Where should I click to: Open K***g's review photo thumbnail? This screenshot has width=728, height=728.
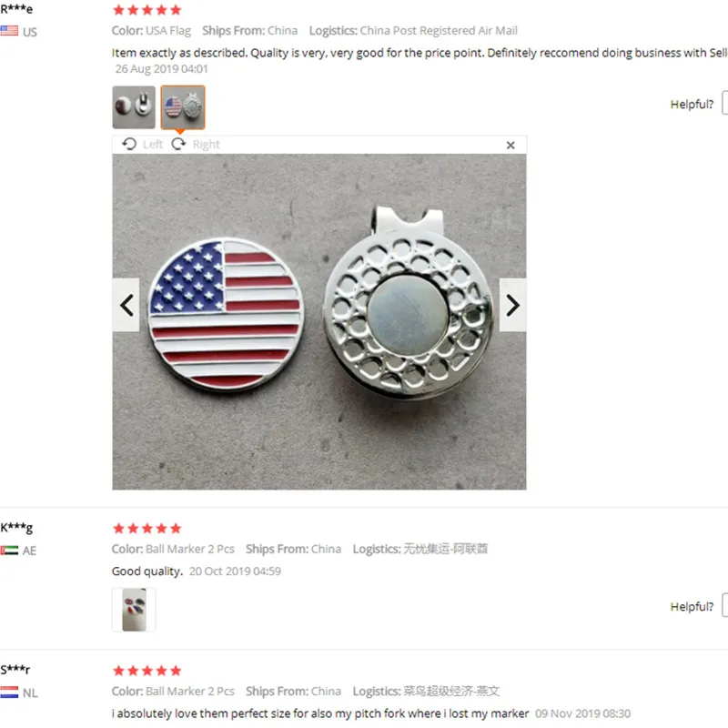(x=134, y=609)
